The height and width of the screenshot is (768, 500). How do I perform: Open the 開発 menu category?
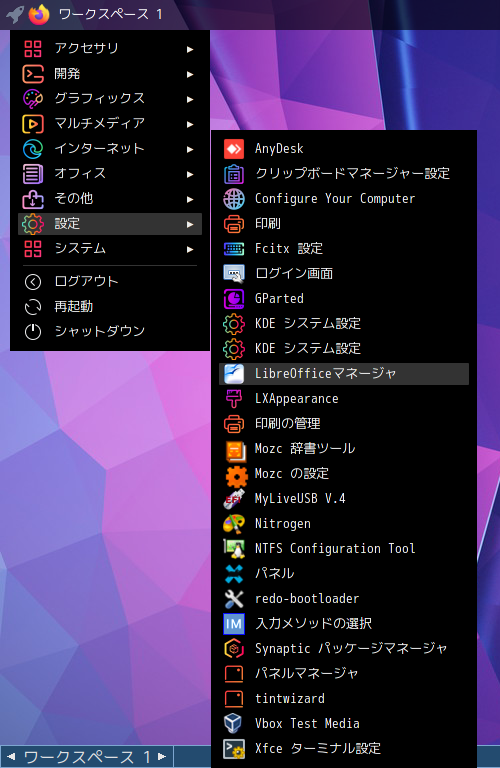(x=110, y=73)
